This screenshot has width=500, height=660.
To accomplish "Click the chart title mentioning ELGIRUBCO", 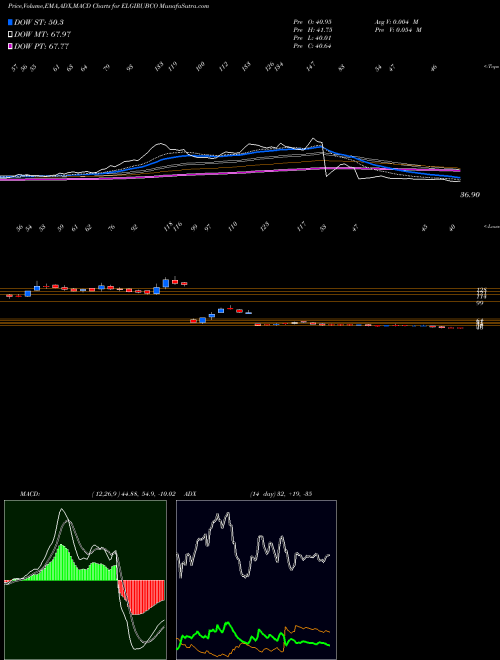I will point(109,6).
